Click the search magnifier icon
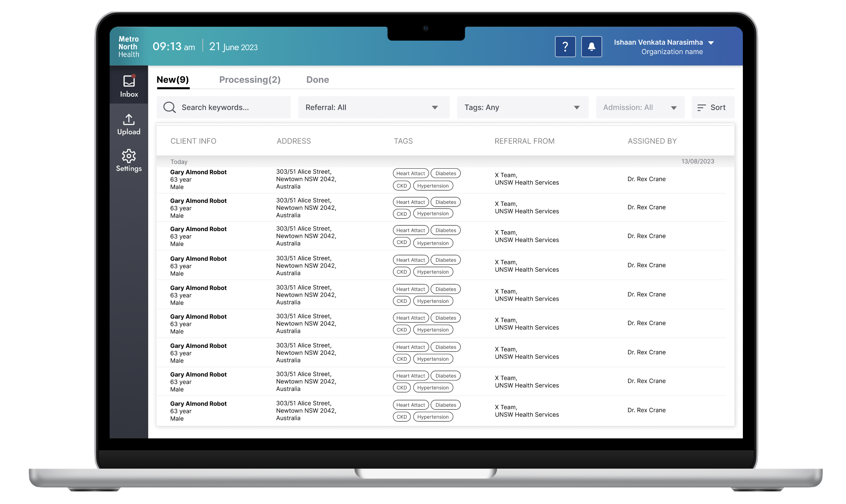The image size is (846, 504). [169, 107]
